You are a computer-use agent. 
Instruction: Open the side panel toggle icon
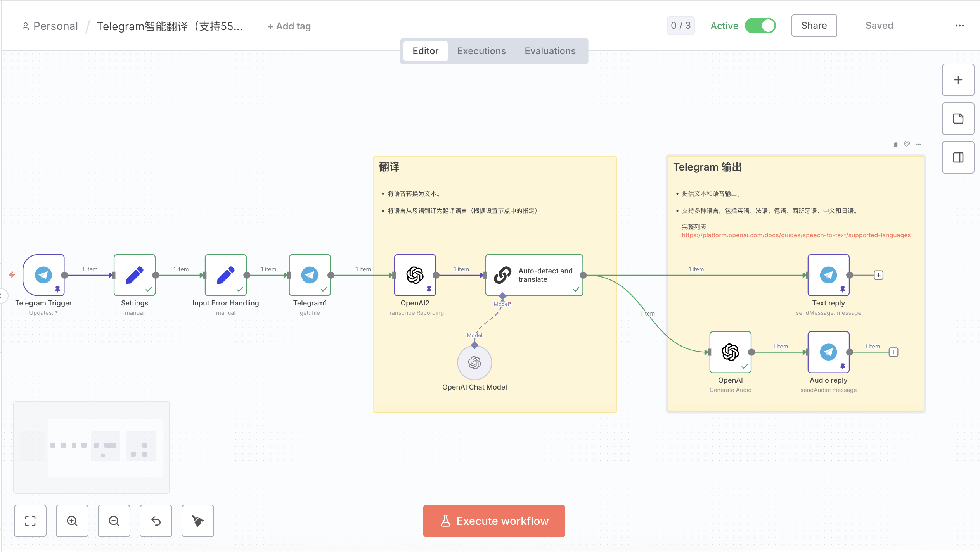pos(958,157)
